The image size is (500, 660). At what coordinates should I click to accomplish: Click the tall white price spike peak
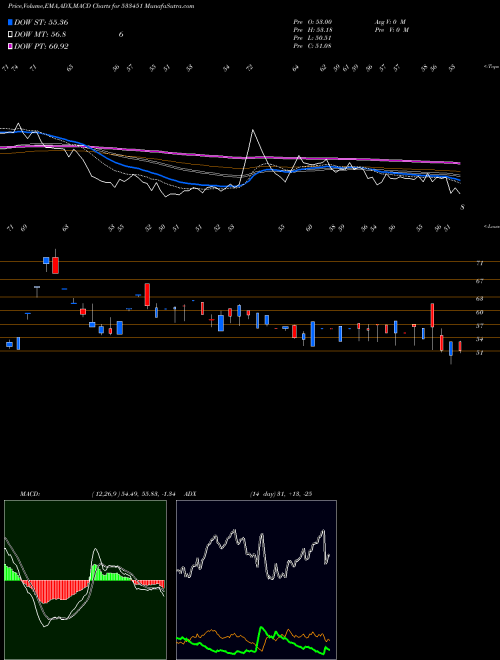[253, 130]
